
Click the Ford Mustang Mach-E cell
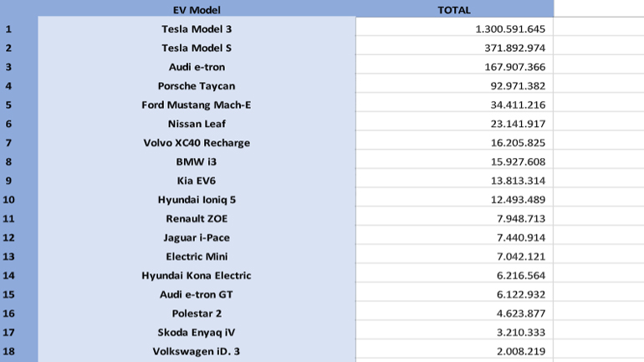click(x=197, y=105)
